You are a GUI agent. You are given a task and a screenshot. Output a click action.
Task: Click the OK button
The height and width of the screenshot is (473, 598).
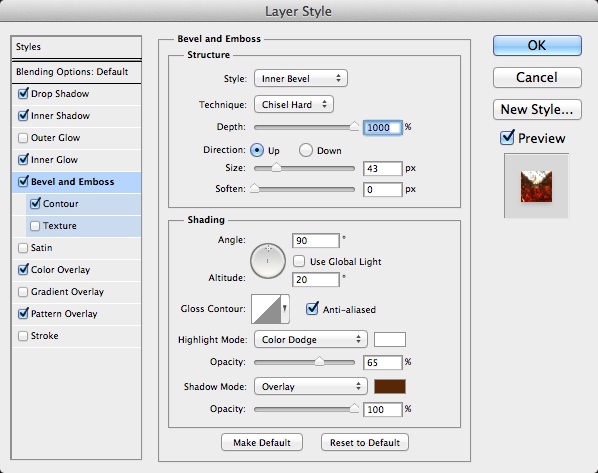point(537,45)
